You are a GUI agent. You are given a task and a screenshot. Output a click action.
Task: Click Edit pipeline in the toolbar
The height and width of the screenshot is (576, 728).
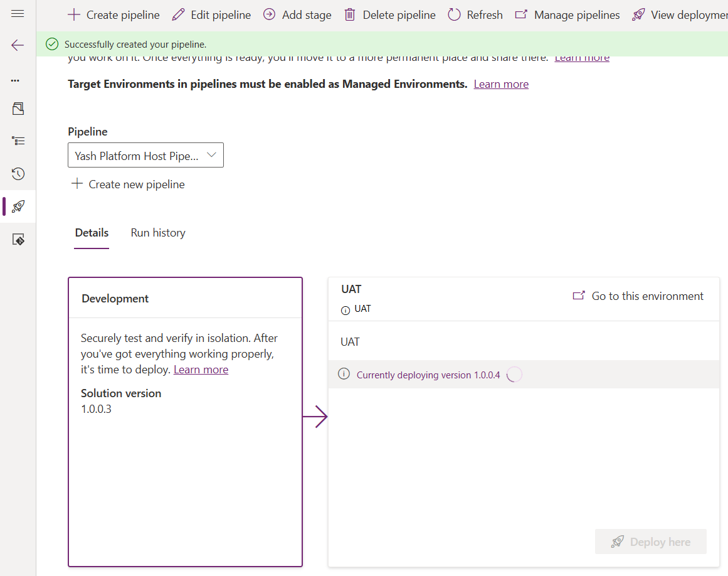pos(211,15)
